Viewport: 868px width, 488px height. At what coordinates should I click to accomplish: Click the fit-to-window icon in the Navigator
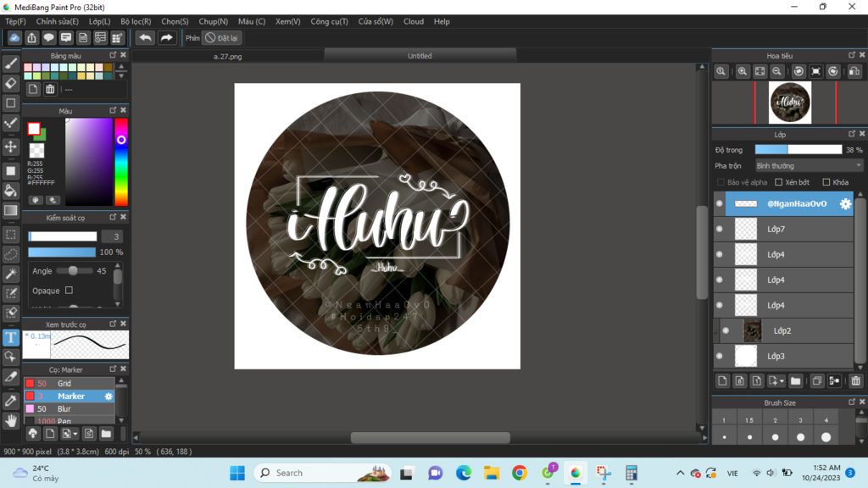pos(760,71)
